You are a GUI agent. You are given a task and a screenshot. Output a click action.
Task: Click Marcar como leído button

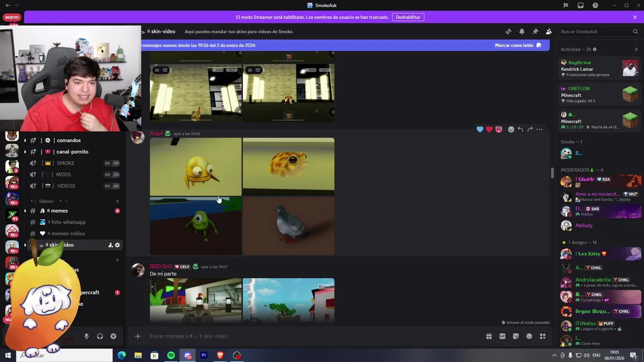pos(518,45)
